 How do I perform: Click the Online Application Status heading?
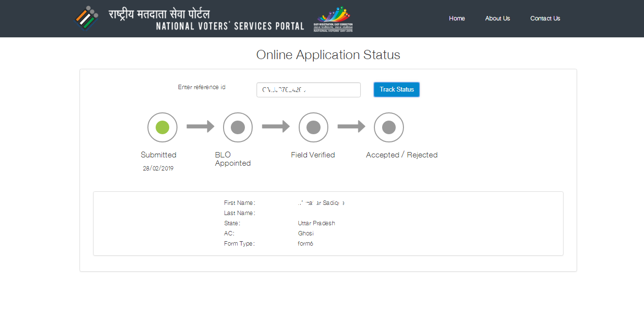click(x=328, y=55)
